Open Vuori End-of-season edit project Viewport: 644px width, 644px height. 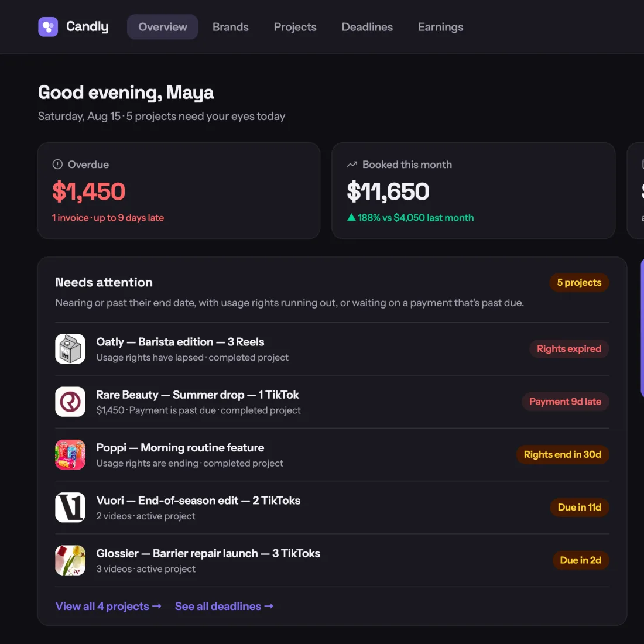[332, 507]
